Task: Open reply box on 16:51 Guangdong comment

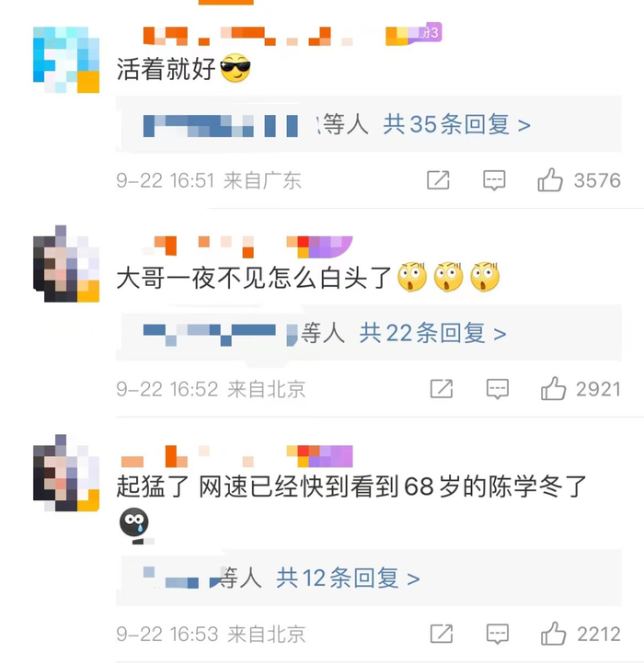Action: [x=494, y=180]
